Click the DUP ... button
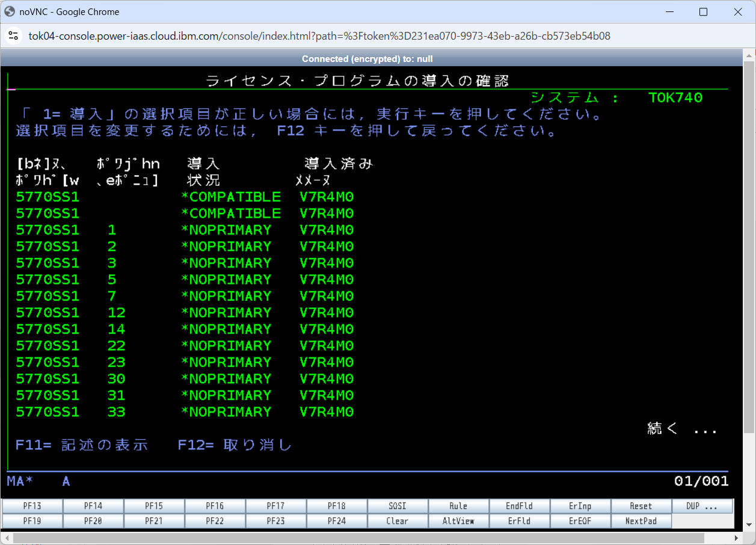The width and height of the screenshot is (756, 545). click(x=702, y=506)
